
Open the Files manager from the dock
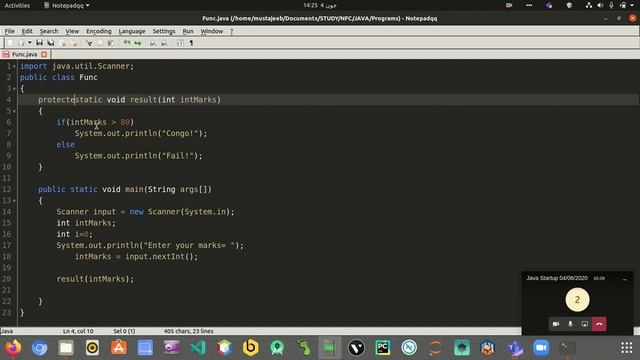point(66,348)
